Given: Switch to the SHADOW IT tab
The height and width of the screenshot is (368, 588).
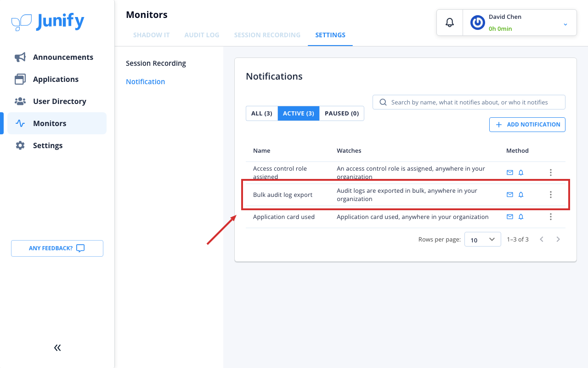Looking at the screenshot, I should click(152, 35).
